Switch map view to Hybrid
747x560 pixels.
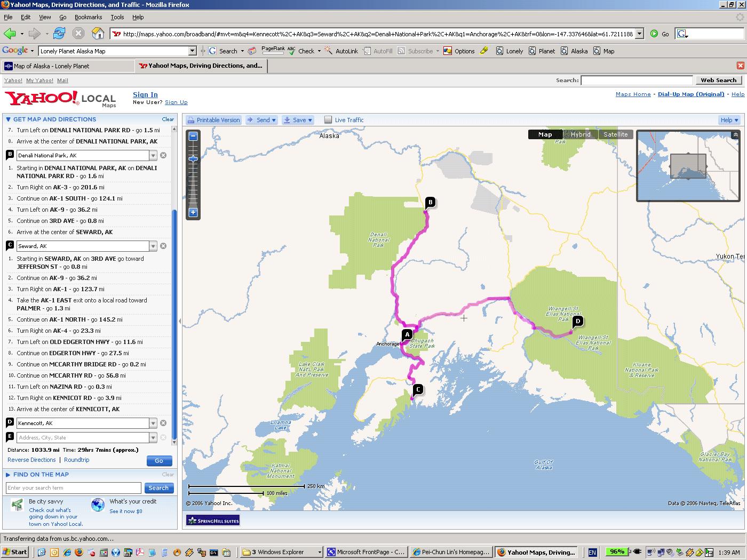tap(581, 134)
